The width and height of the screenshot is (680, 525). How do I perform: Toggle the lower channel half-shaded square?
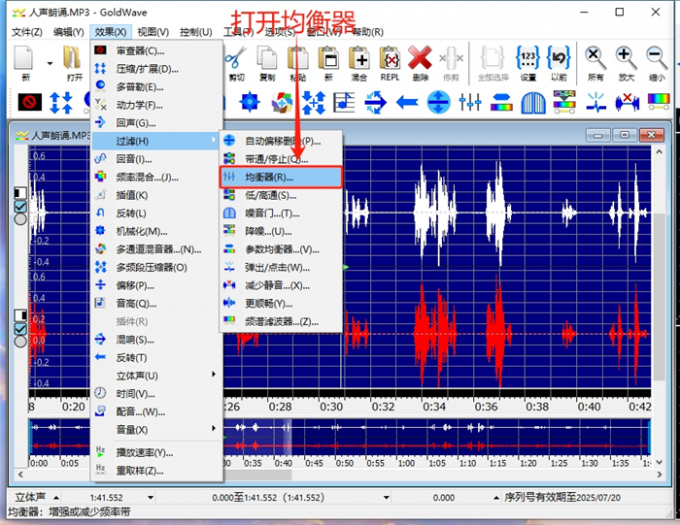point(20,316)
